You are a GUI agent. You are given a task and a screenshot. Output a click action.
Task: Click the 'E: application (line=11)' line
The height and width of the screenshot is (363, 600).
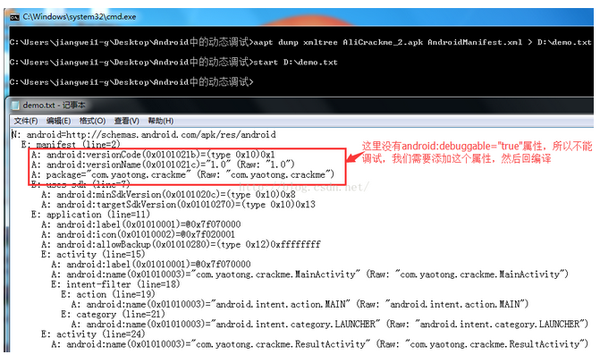click(x=91, y=214)
